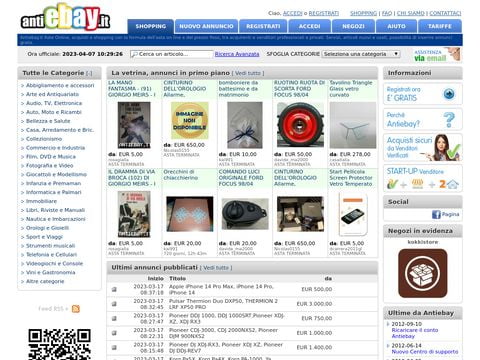
Task: Switch to the SHOPPING tab
Action: (151, 26)
